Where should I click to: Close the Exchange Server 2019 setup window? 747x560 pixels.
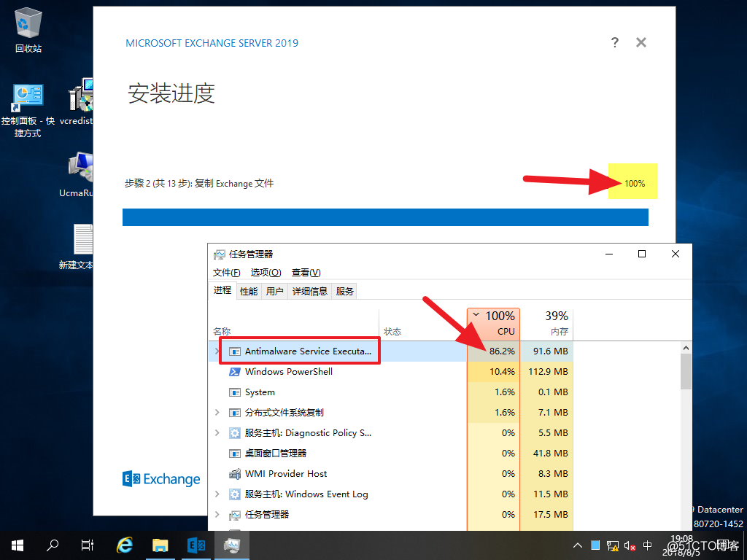tap(640, 42)
